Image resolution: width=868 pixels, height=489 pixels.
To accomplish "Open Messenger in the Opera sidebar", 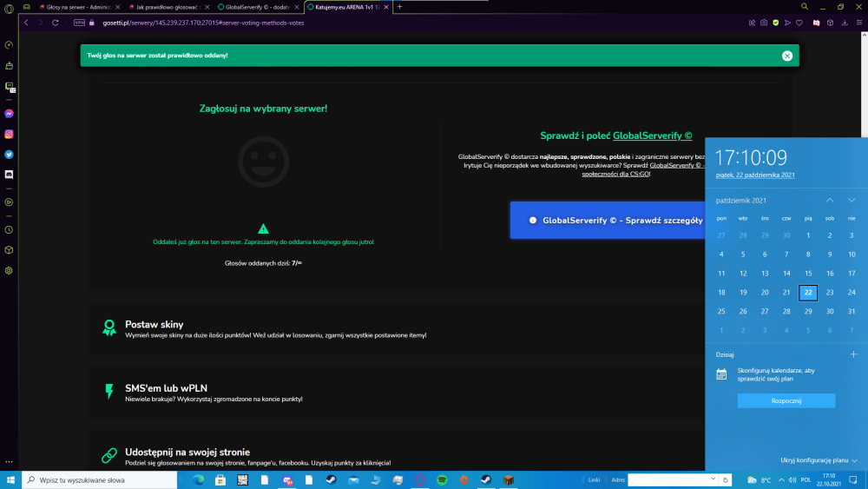I will click(x=9, y=114).
